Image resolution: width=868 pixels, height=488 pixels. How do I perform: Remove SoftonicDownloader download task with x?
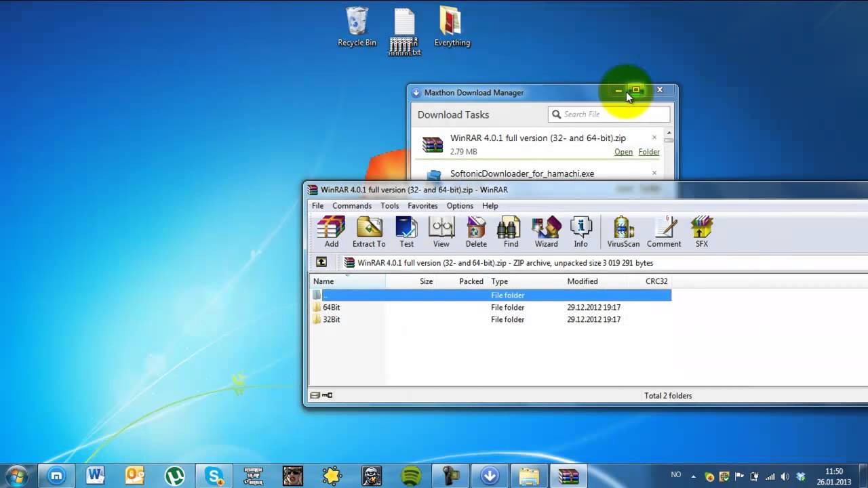(x=654, y=173)
